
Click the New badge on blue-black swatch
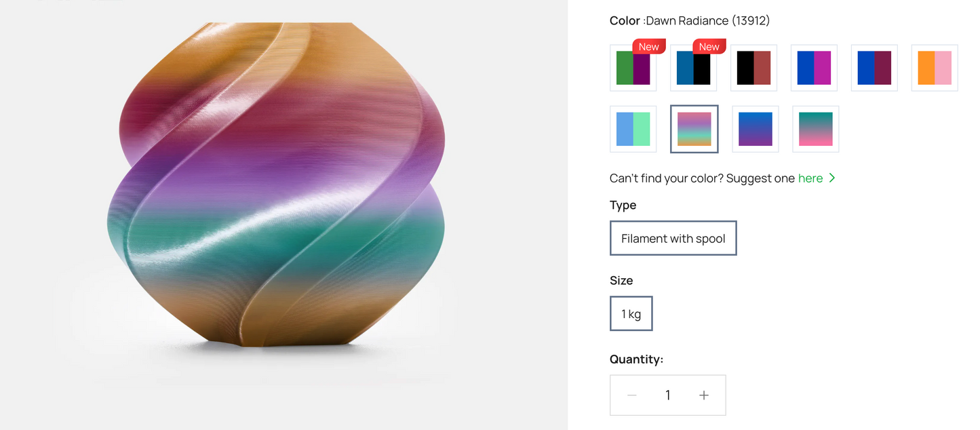[709, 47]
